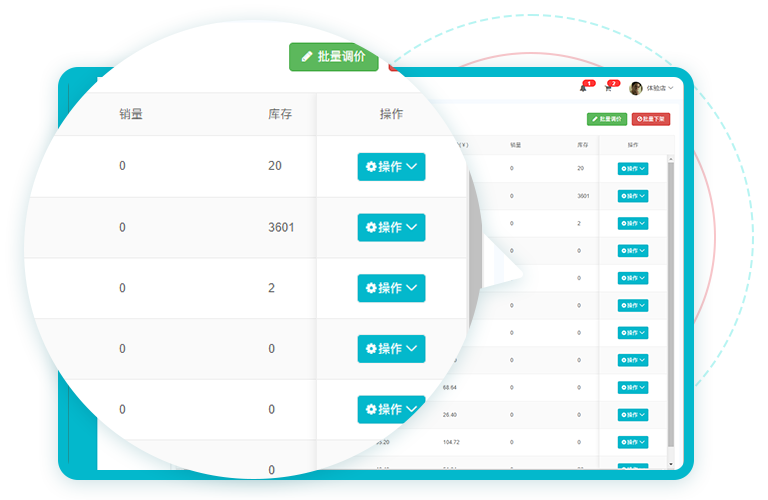Click the pencil icon on the magnified 批量调价 button
Viewport: 768px width, 500px height.
point(307,57)
